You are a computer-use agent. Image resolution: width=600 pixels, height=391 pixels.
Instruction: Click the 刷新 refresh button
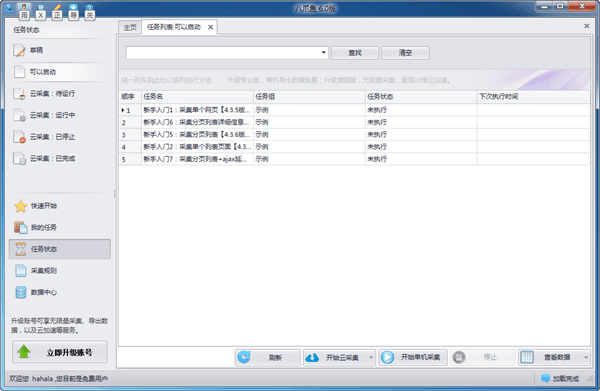267,357
